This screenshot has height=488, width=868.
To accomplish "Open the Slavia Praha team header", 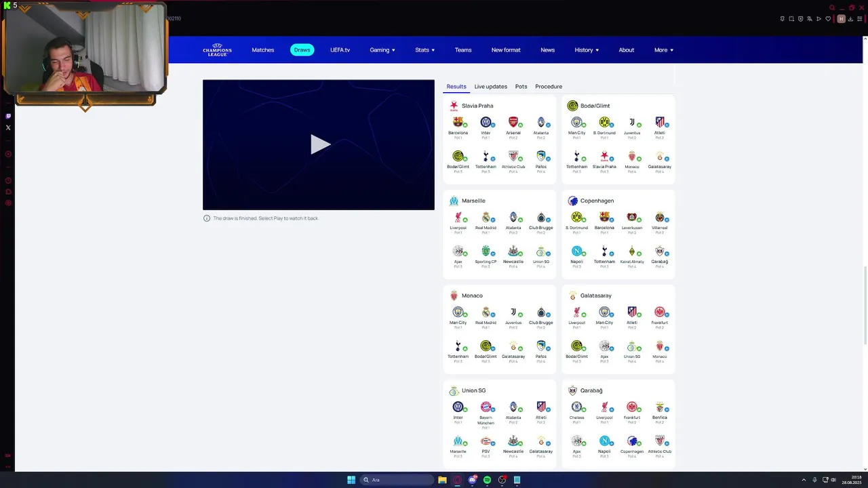I will coord(472,106).
